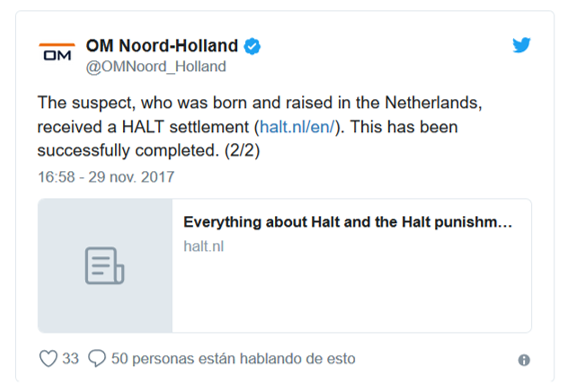Click the OM profile avatar logo
Viewport: 571px width, 391px height.
pos(57,52)
